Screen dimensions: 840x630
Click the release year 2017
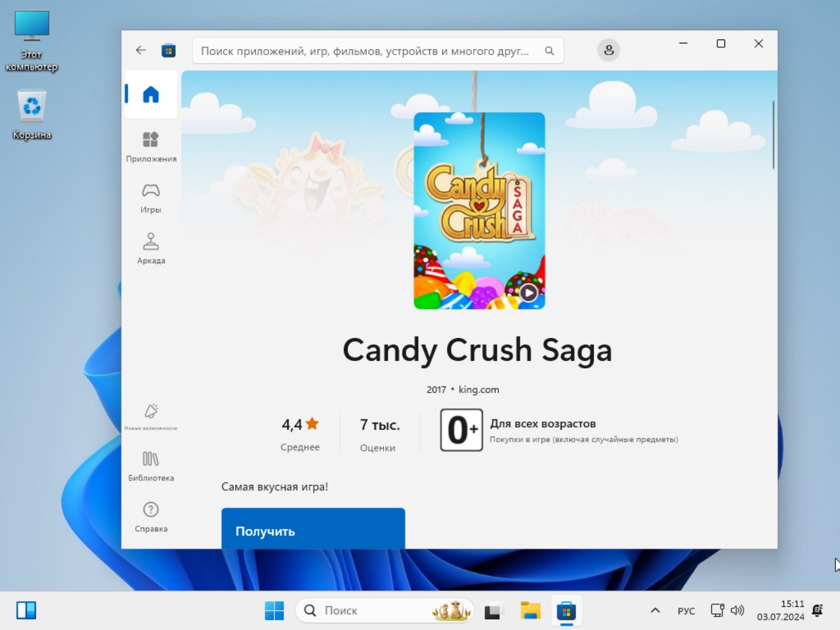pyautogui.click(x=436, y=389)
